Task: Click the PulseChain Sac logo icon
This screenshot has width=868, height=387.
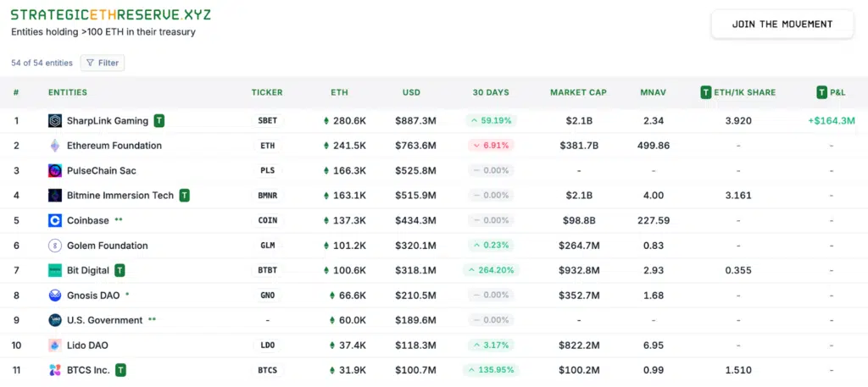Action: pyautogui.click(x=55, y=171)
